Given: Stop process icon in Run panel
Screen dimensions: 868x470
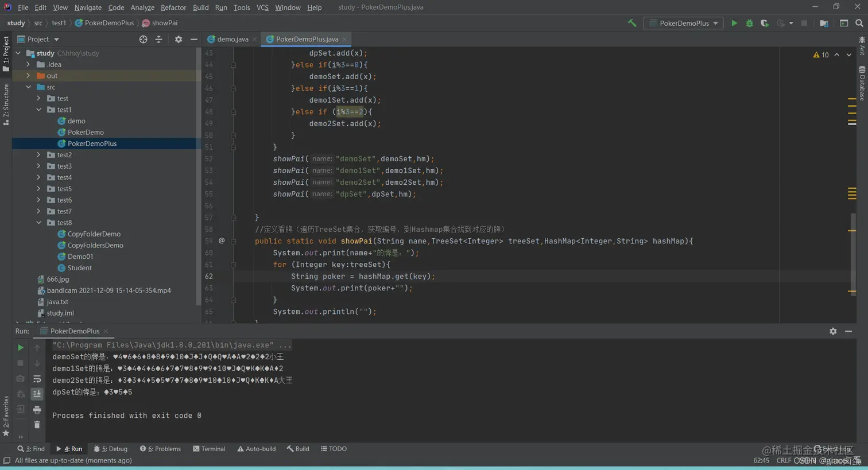Looking at the screenshot, I should pos(20,363).
